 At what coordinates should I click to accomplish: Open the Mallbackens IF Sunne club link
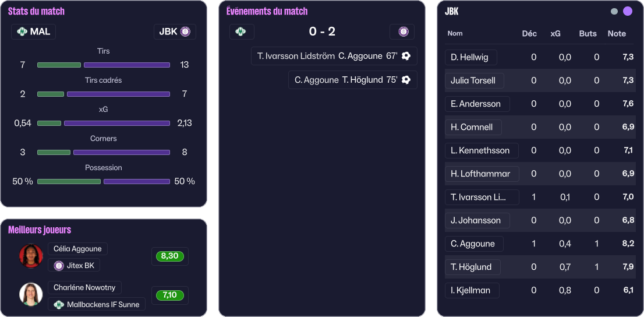[x=97, y=304]
